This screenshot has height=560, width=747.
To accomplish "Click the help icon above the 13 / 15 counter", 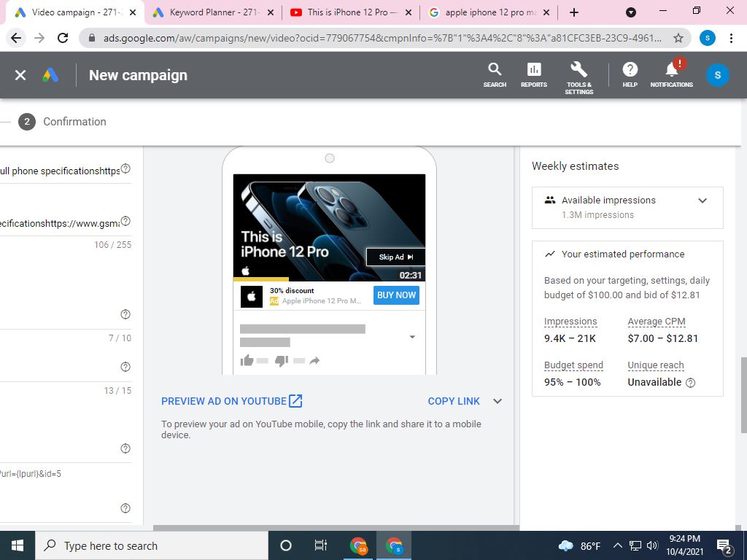I will (125, 367).
